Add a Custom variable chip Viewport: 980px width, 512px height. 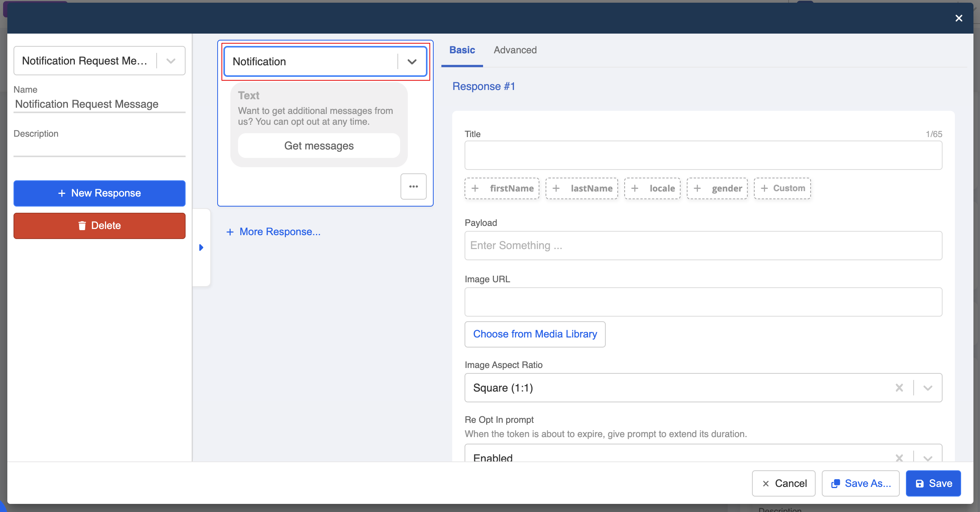coord(782,188)
